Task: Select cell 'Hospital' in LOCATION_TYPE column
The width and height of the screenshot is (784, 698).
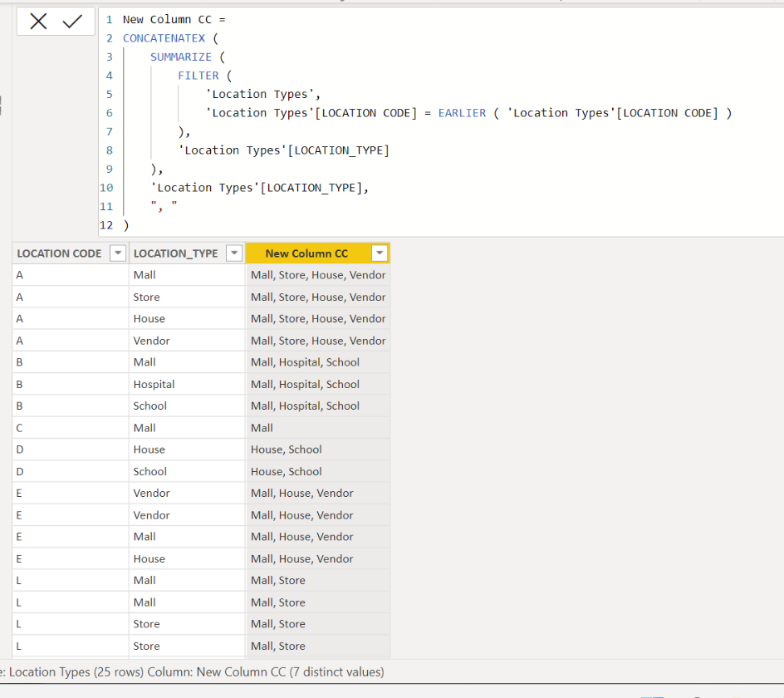Action: [187, 384]
